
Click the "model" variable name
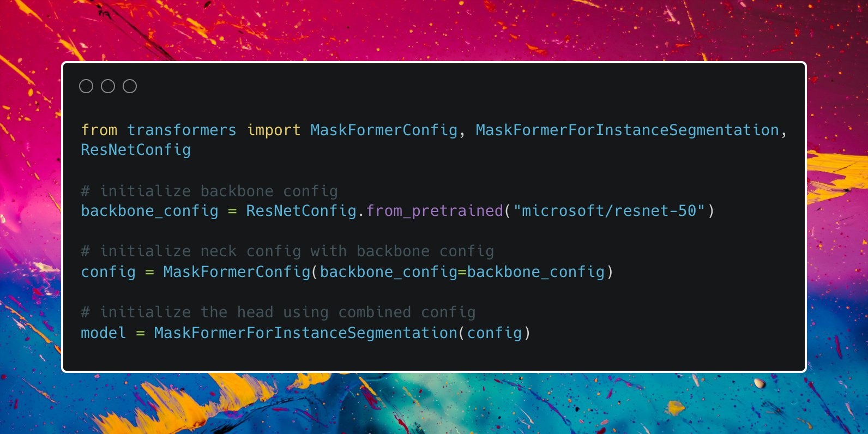pos(103,333)
